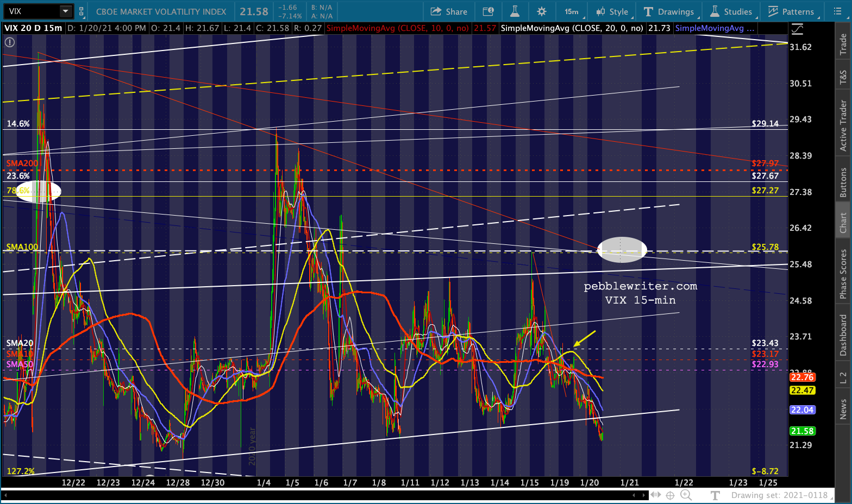Open the symbol info card icon
The width and height of the screenshot is (852, 504).
tap(488, 11)
